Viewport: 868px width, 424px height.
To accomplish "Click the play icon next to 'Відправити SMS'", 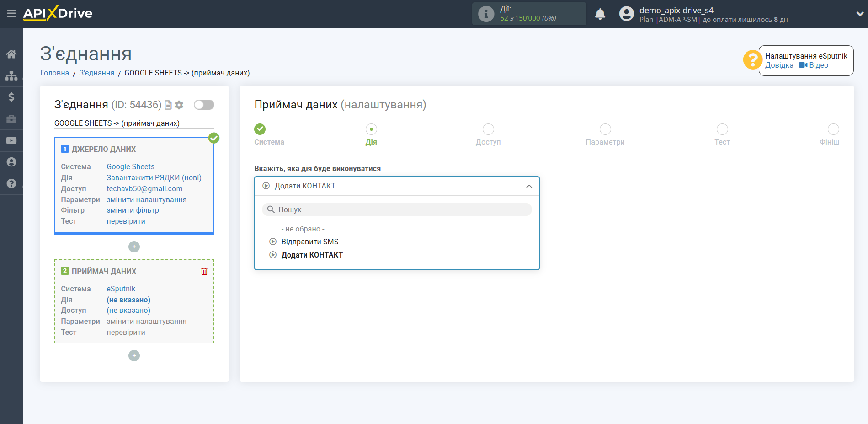I will click(x=273, y=242).
